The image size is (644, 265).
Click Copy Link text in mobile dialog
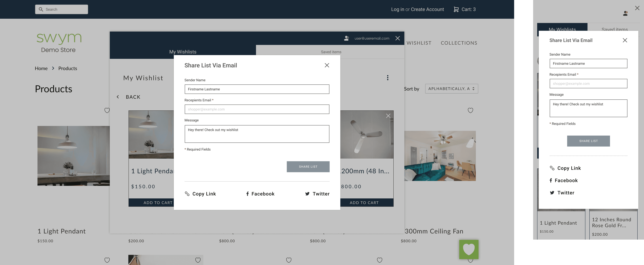point(569,168)
